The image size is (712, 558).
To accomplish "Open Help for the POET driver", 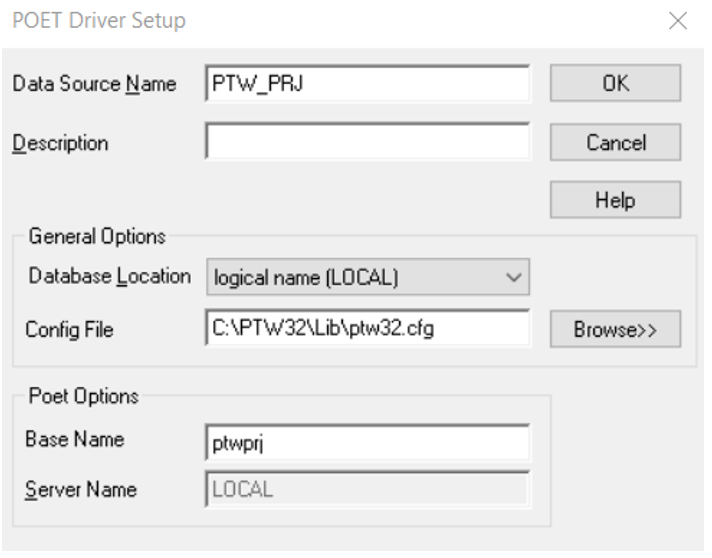I will [615, 200].
